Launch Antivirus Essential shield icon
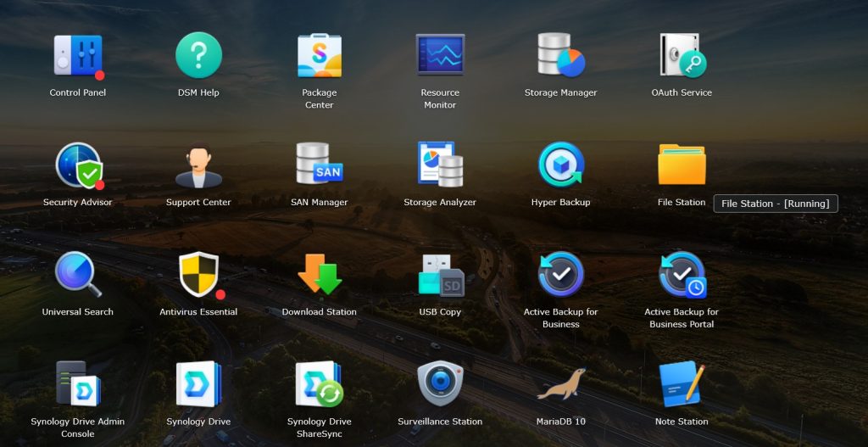 [201, 275]
